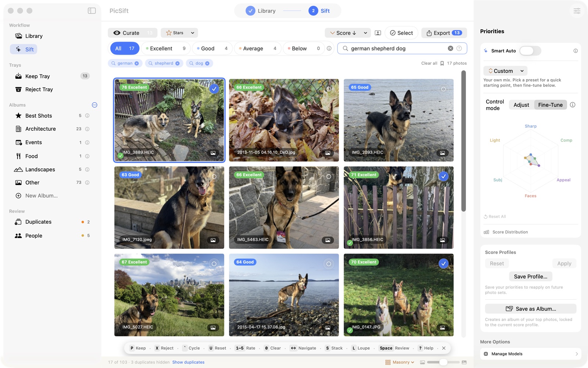This screenshot has width=588, height=368.
Task: Adjust the thumbnail size slider
Action: point(443,362)
